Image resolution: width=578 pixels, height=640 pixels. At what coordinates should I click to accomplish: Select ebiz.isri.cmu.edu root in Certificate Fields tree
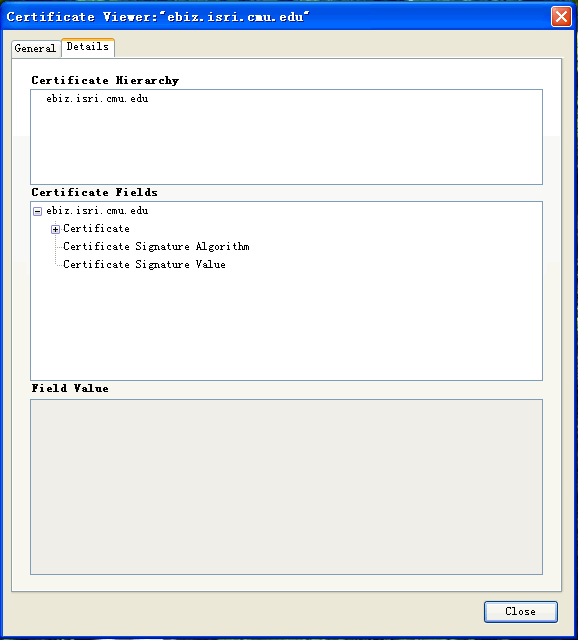[x=97, y=211]
